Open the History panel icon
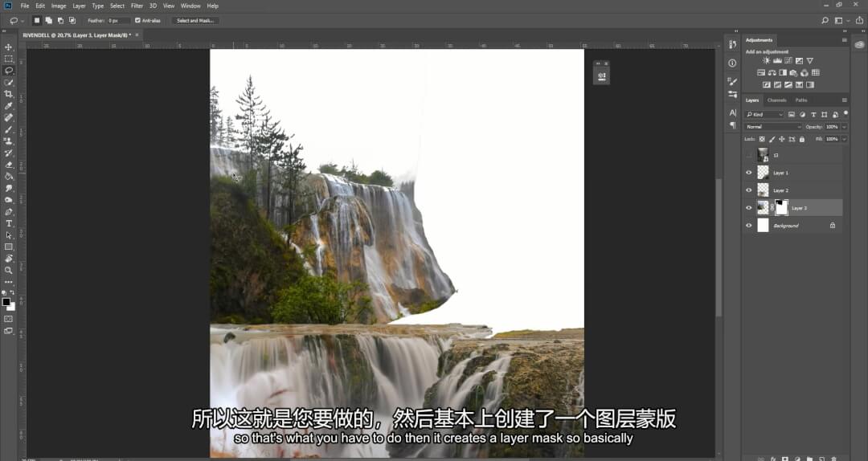Screen dimensions: 868x461 point(732,44)
